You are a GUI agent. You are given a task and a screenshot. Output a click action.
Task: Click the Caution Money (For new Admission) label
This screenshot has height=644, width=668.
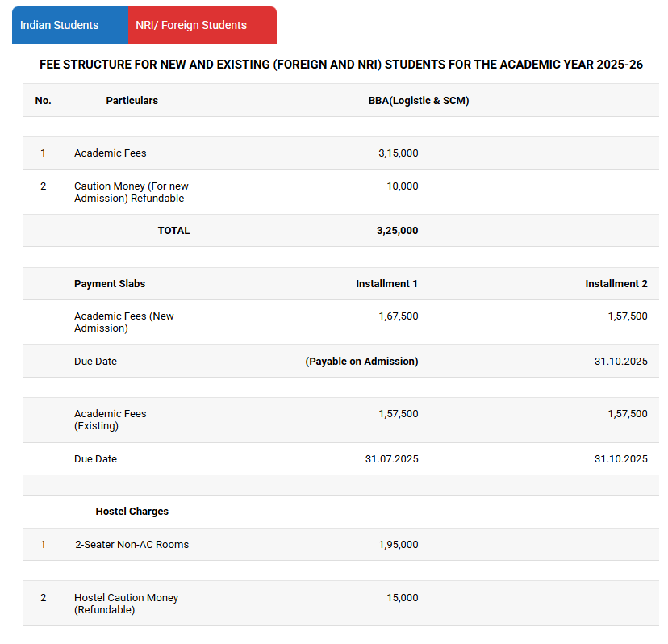click(132, 192)
